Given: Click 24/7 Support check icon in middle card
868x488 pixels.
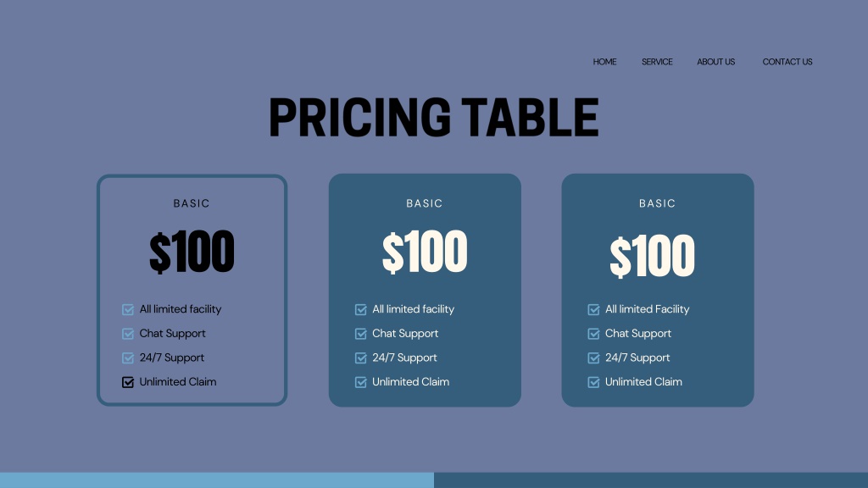Looking at the screenshot, I should pyautogui.click(x=361, y=358).
